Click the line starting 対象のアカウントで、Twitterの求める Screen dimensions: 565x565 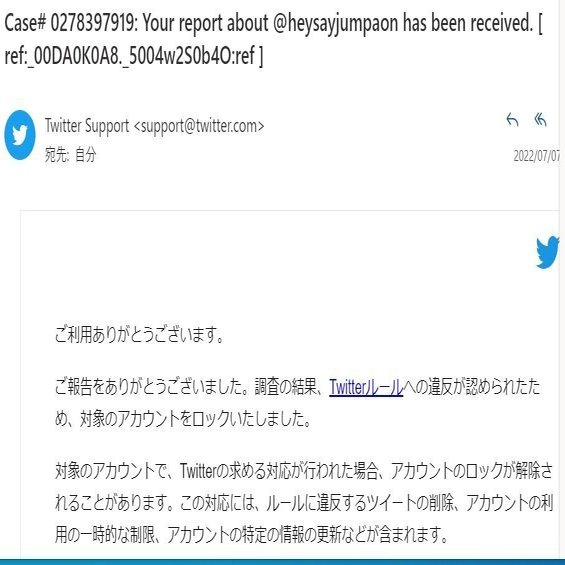pyautogui.click(x=304, y=471)
